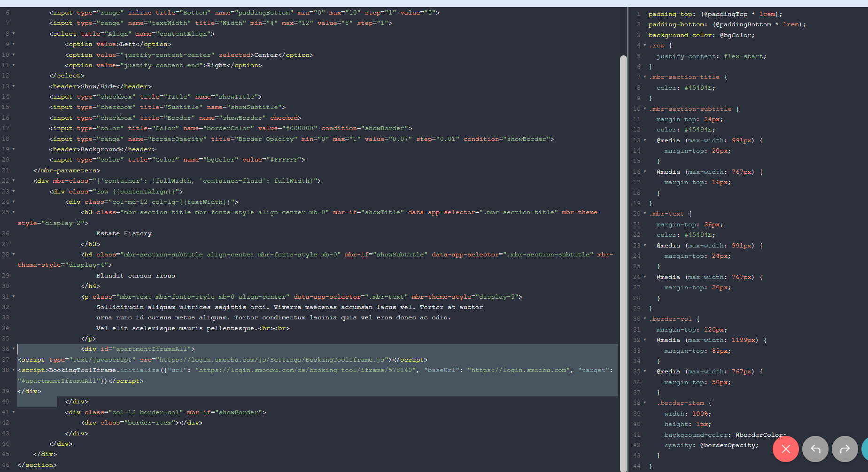Click the redo arrow button
The width and height of the screenshot is (868, 472).
point(845,449)
